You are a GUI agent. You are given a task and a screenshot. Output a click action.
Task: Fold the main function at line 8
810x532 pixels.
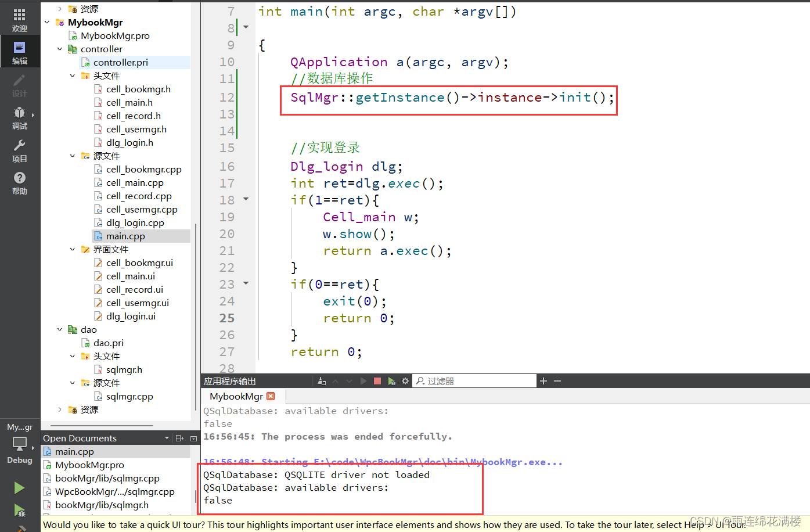coord(246,27)
